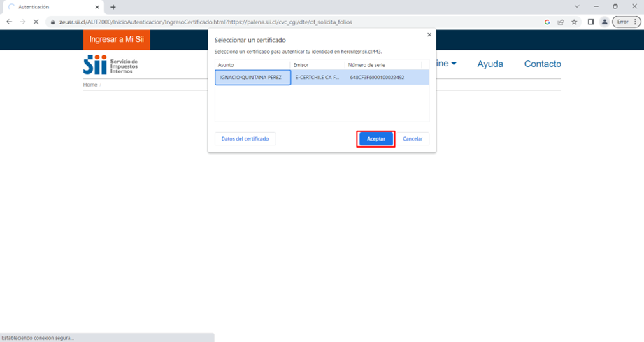Click Ingresar a Mi Sii
The height and width of the screenshot is (342, 644).
click(x=117, y=40)
